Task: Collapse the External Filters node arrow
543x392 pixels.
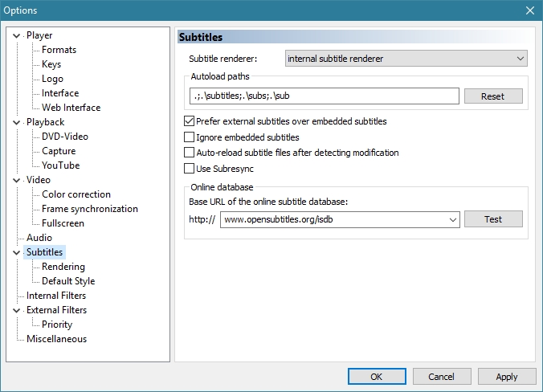Action: 17,310
